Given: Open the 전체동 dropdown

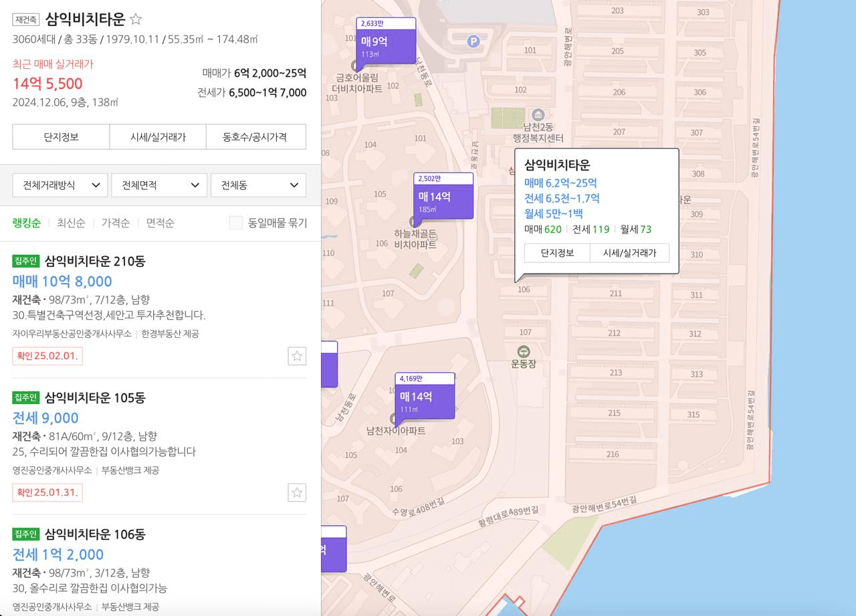Looking at the screenshot, I should [258, 185].
